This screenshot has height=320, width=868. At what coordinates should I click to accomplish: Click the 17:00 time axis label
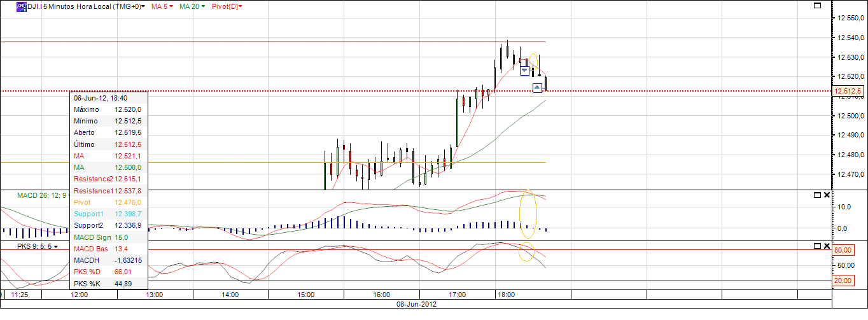tap(458, 295)
